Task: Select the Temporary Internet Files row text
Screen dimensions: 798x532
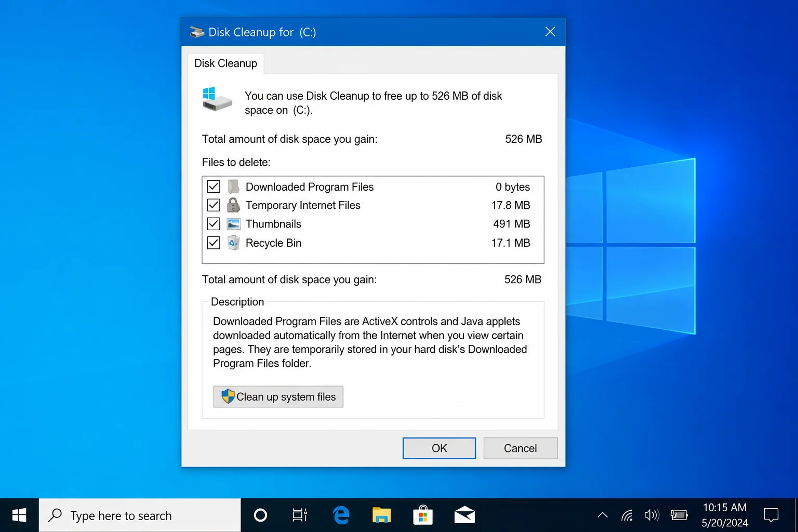Action: coord(303,205)
